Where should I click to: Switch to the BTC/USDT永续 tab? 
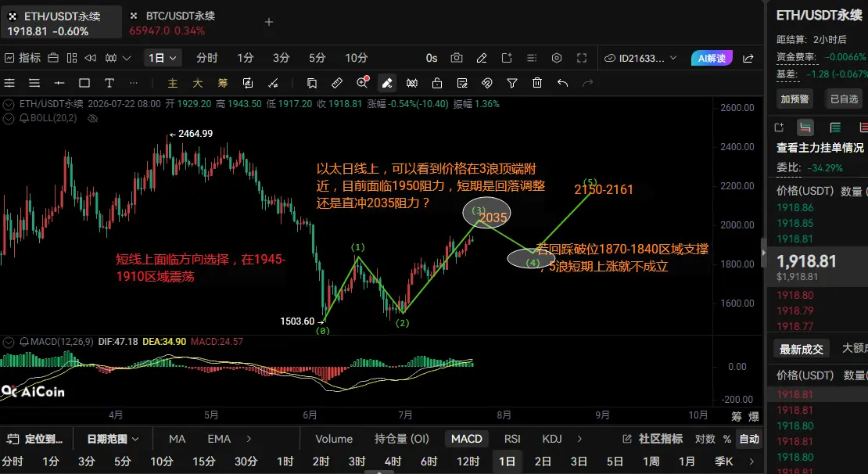(171, 22)
